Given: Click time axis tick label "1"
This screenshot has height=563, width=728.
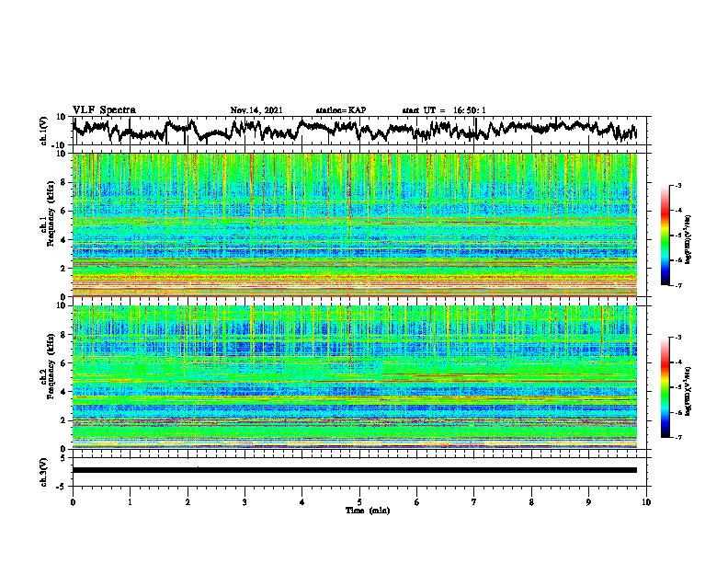Looking at the screenshot, I should click(x=130, y=502).
